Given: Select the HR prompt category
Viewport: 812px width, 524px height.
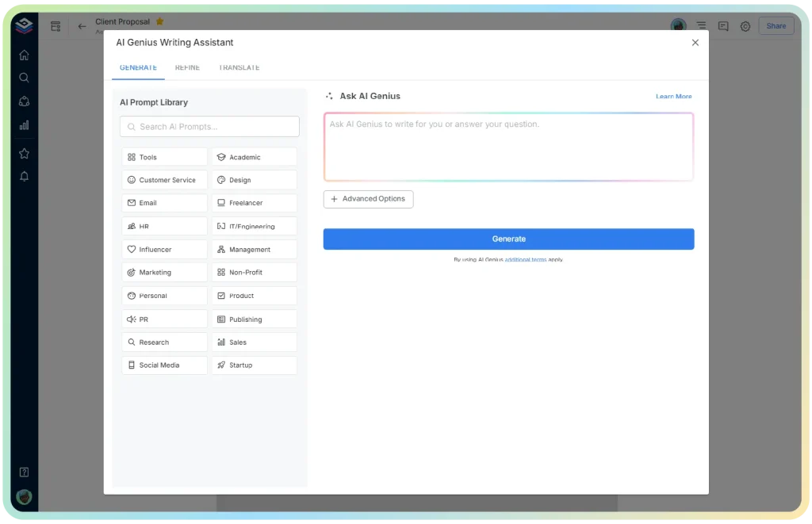Looking at the screenshot, I should [x=165, y=226].
